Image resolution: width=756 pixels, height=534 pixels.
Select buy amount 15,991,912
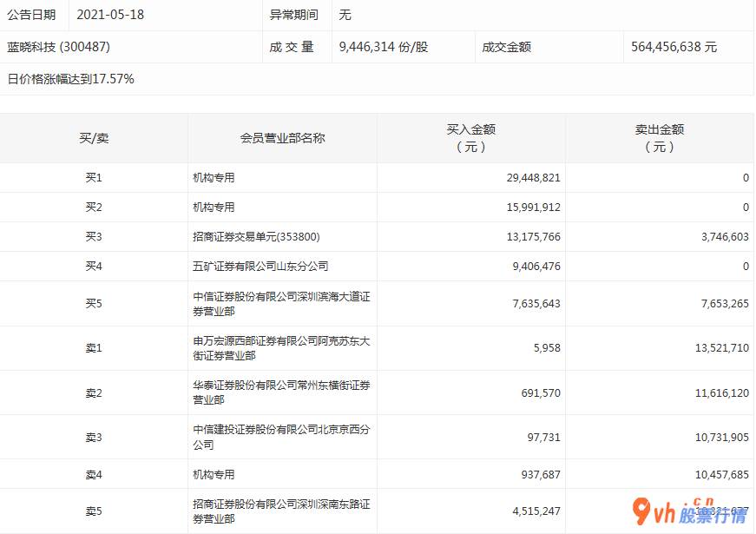click(x=533, y=208)
